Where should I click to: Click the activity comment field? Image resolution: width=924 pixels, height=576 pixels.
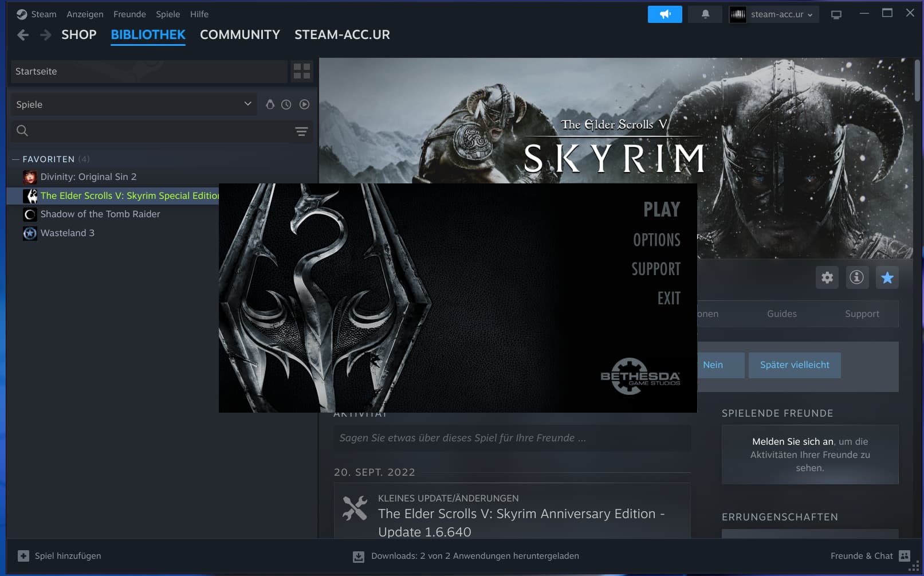coord(512,438)
